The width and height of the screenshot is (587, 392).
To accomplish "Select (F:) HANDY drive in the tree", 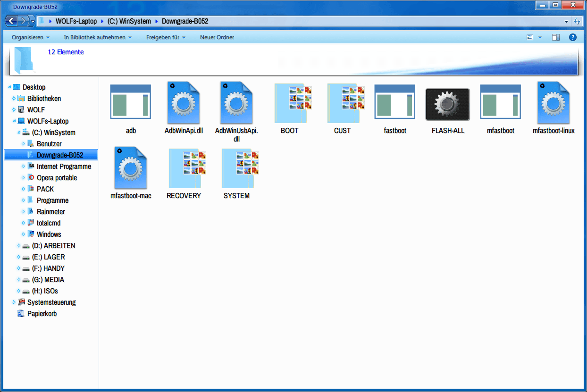I will coord(48,268).
